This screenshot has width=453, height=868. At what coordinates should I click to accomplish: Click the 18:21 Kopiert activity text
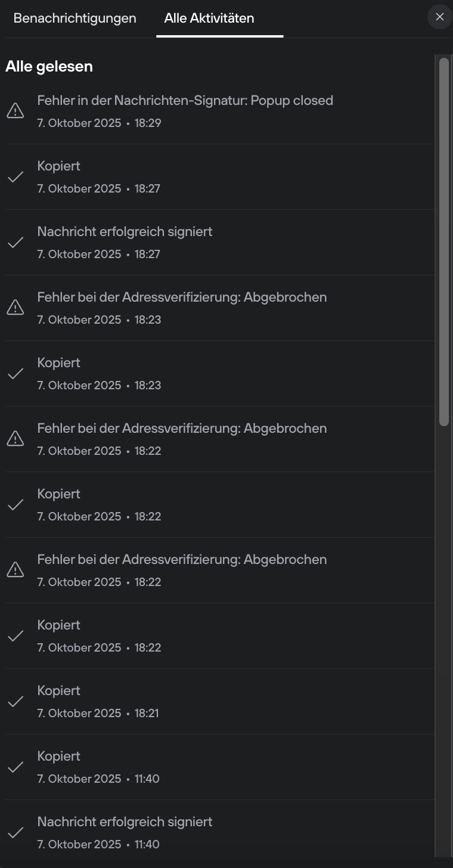coord(58,690)
